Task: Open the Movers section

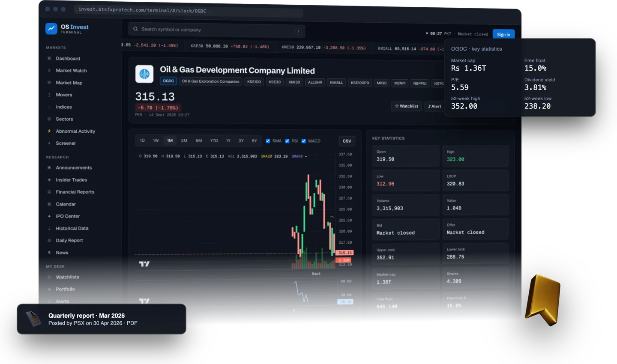Action: [x=64, y=95]
